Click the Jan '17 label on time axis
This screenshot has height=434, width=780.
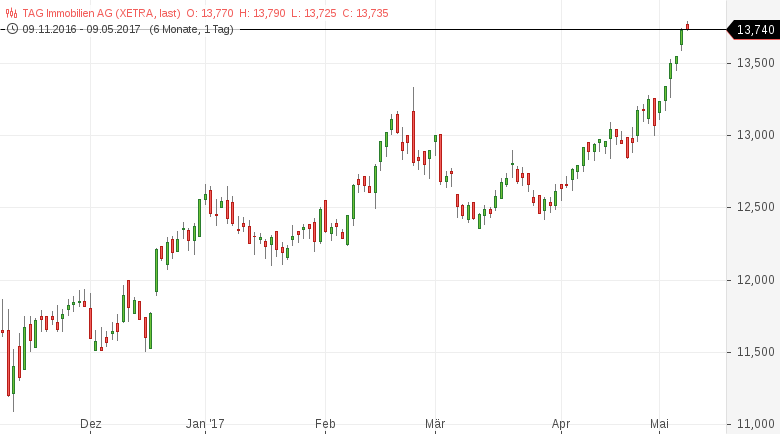(x=205, y=424)
